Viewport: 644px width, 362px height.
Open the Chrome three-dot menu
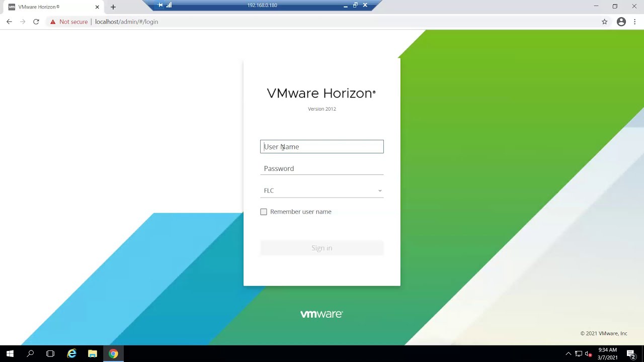click(635, 22)
